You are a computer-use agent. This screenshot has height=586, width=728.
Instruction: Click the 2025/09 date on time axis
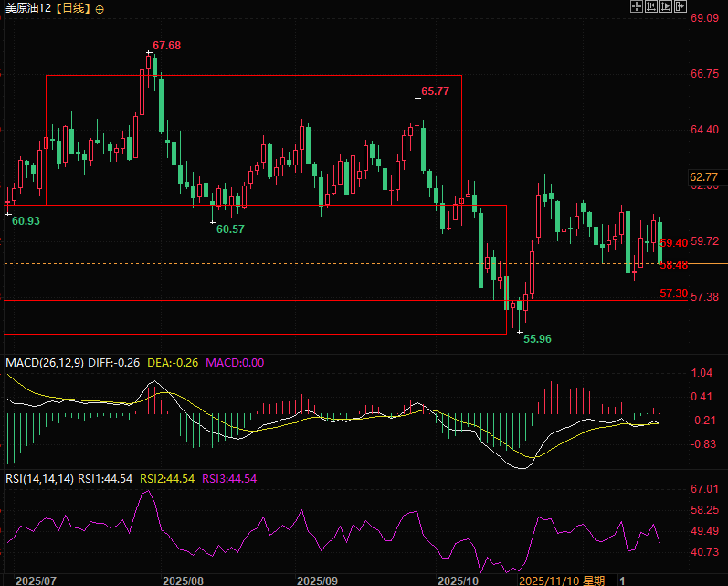pyautogui.click(x=318, y=580)
